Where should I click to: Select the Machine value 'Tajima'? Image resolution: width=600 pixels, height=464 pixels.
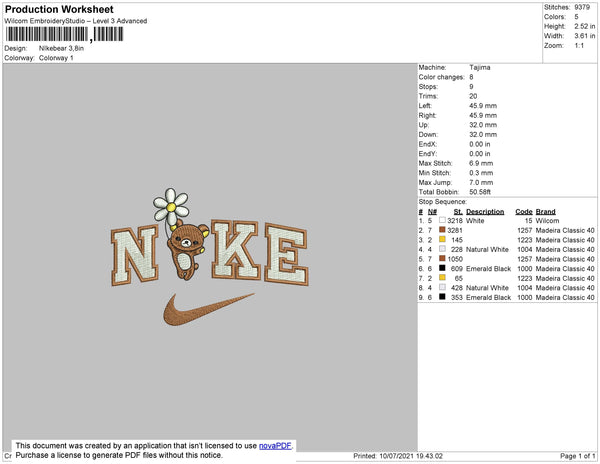coord(480,67)
